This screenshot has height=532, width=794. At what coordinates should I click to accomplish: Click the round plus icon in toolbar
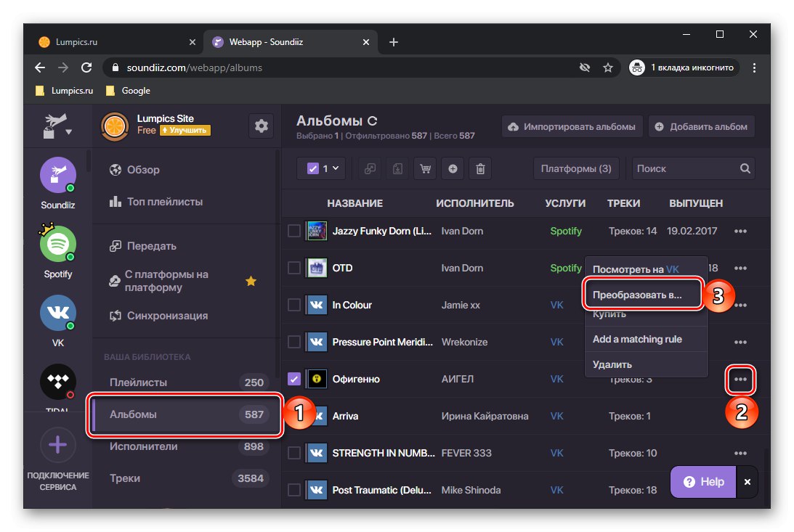click(x=453, y=168)
